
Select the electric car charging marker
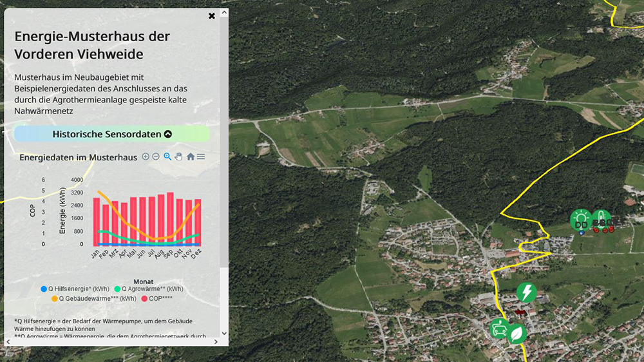coord(499,328)
